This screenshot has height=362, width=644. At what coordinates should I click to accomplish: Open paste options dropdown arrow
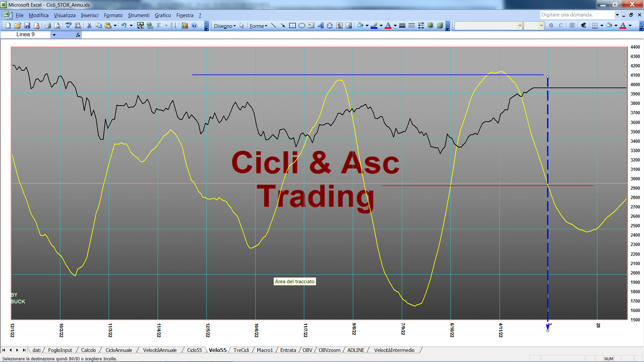point(115,25)
